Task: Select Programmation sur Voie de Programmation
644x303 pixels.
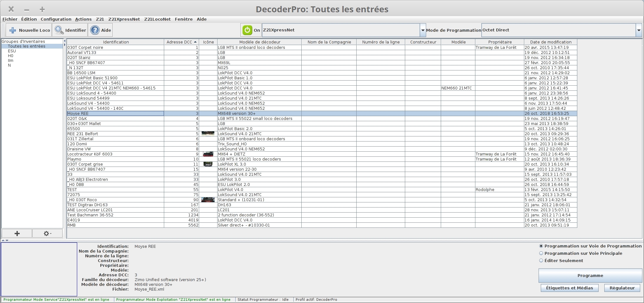Action: pyautogui.click(x=590, y=246)
